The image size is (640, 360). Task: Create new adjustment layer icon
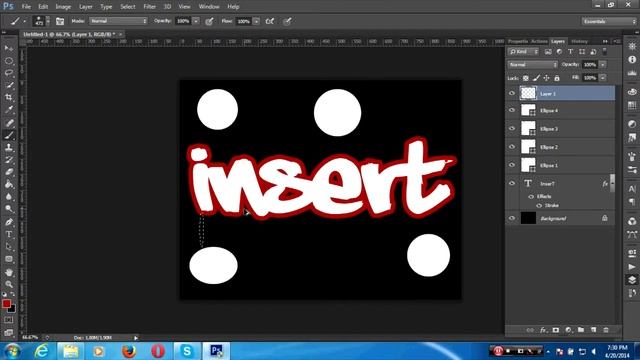tap(568, 330)
